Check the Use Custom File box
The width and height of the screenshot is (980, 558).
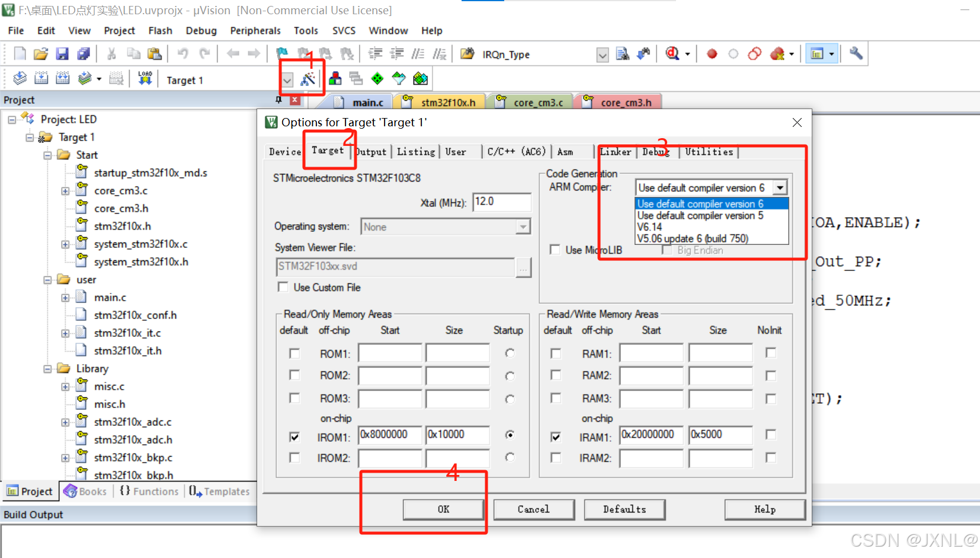pos(283,287)
